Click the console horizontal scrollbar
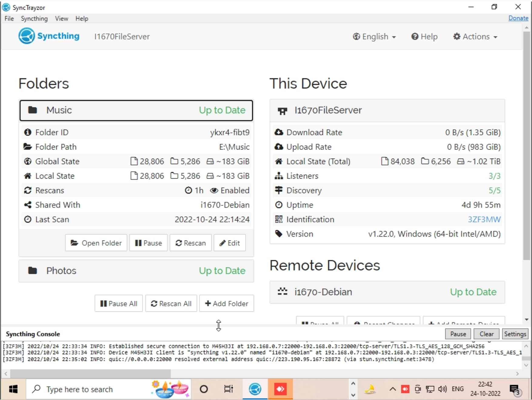The width and height of the screenshot is (532, 400). click(x=90, y=374)
